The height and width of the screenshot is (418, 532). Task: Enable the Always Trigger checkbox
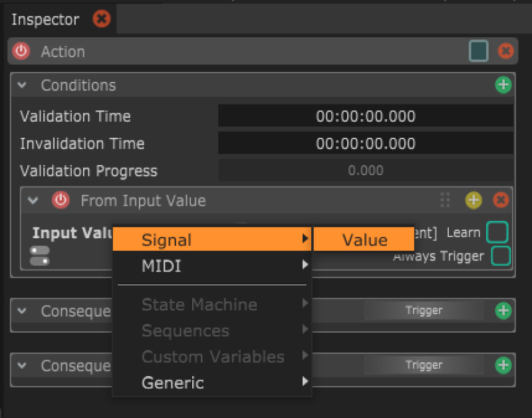pos(500,256)
